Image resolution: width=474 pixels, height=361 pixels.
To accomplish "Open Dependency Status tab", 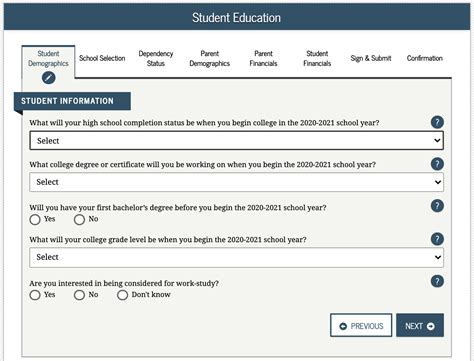I will (156, 58).
